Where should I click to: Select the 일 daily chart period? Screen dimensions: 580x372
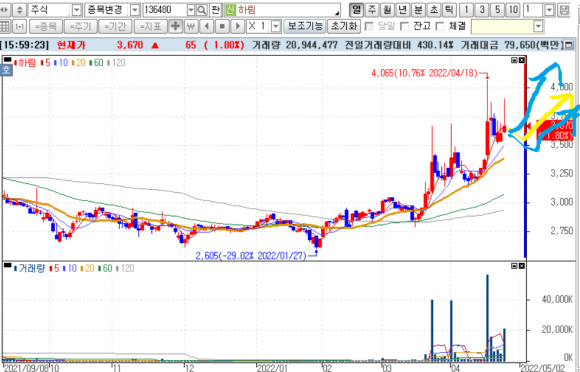(356, 10)
